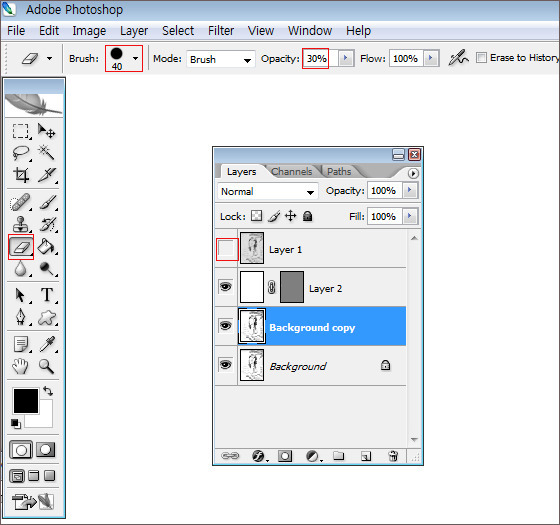Select the Rectangular Marquee tool
The height and width of the screenshot is (525, 560).
[x=20, y=131]
